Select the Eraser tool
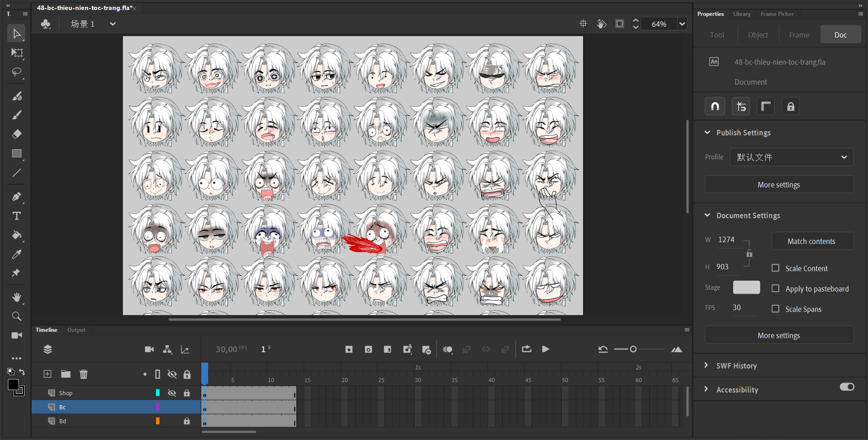 pos(17,134)
